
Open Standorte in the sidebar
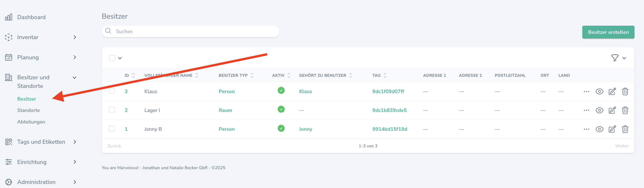pyautogui.click(x=29, y=110)
